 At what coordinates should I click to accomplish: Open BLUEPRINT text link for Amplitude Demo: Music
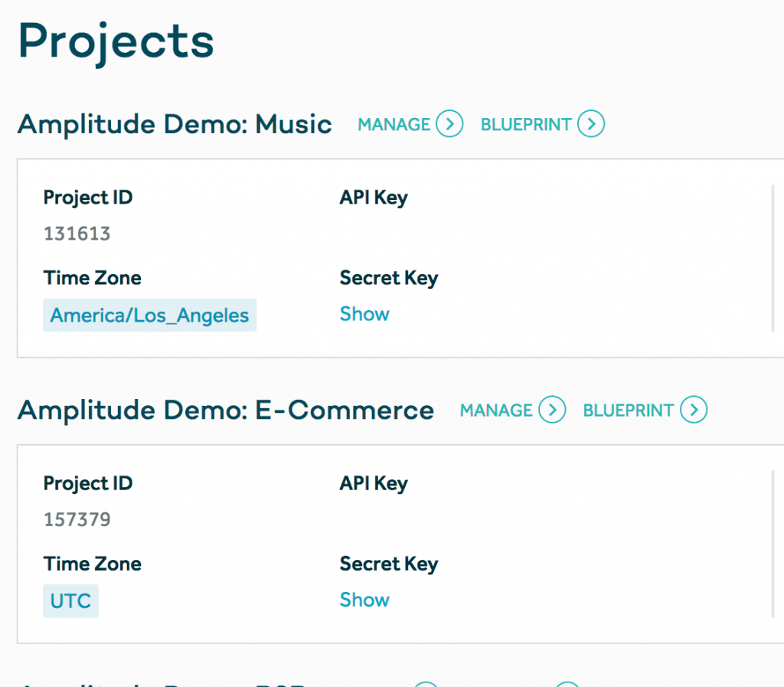[526, 124]
